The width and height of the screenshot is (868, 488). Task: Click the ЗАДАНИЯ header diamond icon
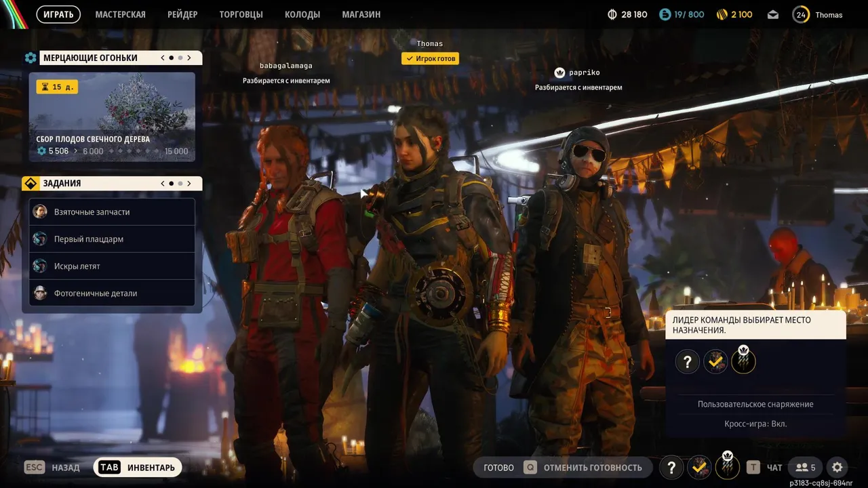coord(31,183)
